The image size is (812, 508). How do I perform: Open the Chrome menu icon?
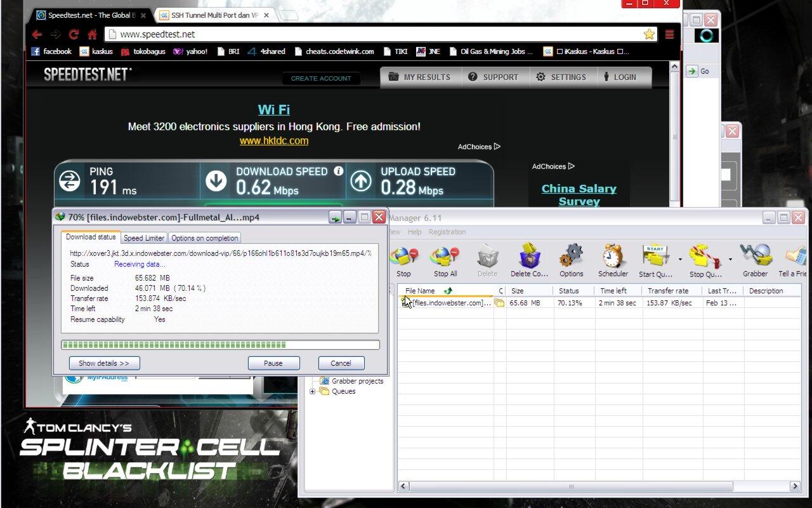[669, 34]
